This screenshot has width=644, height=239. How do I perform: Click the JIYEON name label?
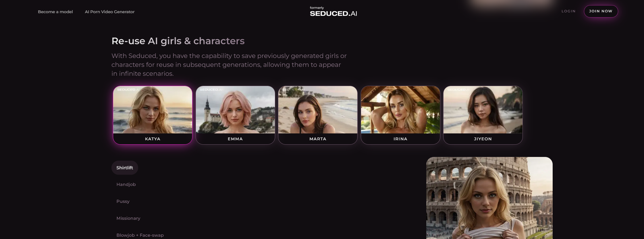pyautogui.click(x=483, y=139)
